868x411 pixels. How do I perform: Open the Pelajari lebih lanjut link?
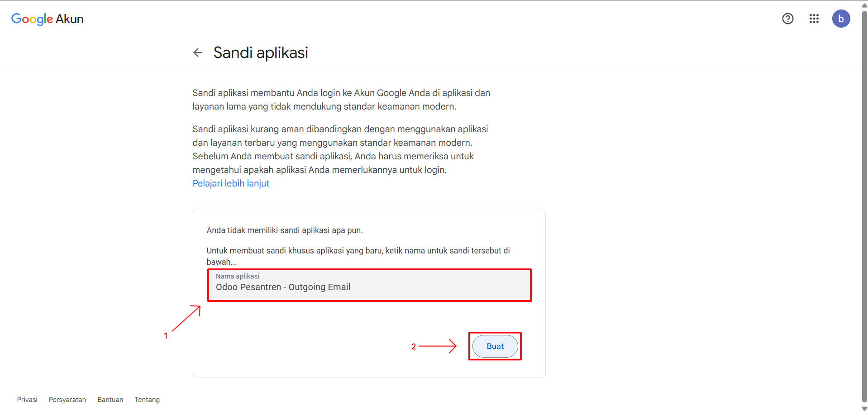pos(231,183)
